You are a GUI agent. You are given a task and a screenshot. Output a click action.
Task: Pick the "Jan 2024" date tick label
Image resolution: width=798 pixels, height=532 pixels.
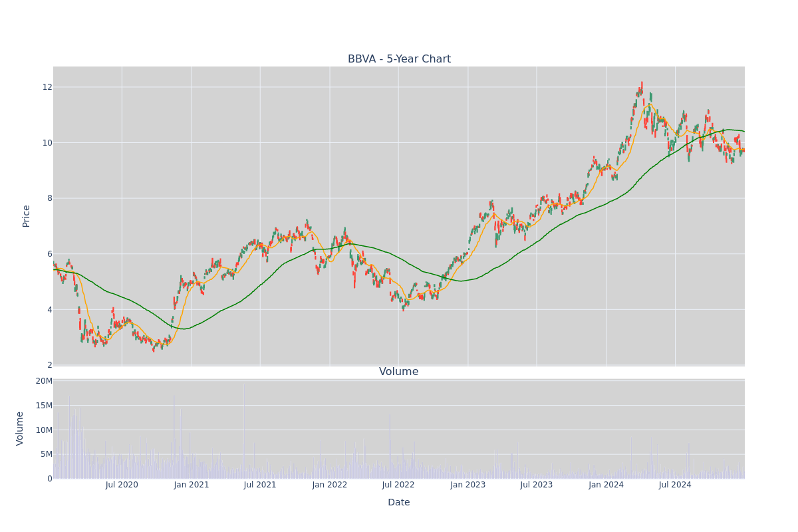(x=606, y=485)
